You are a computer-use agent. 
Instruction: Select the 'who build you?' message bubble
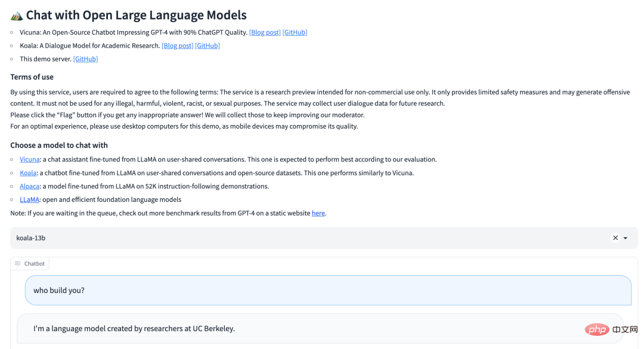click(x=328, y=291)
